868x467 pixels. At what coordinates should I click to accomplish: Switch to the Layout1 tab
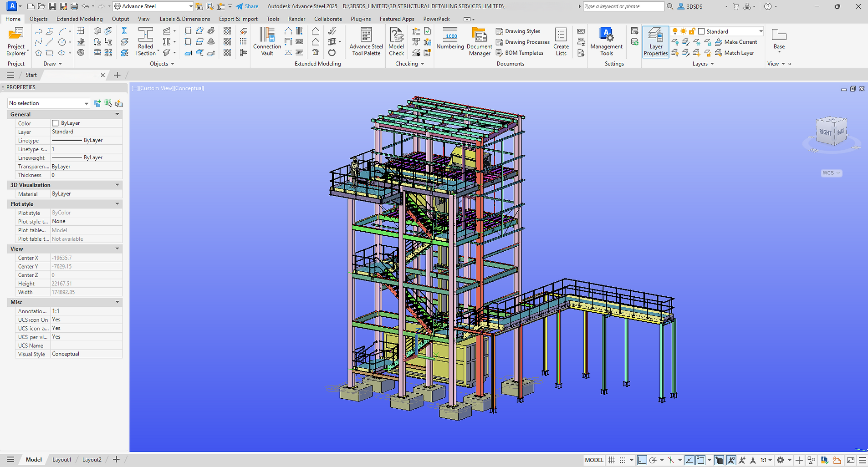62,460
